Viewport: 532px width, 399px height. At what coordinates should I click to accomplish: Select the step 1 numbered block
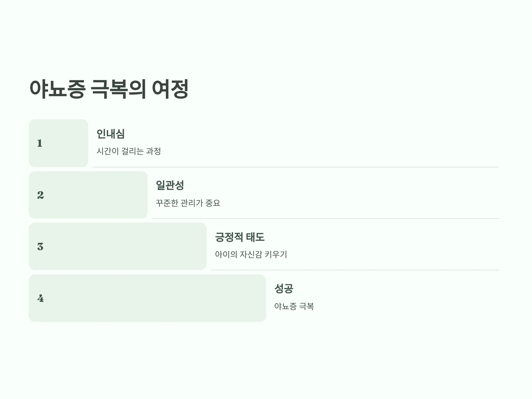point(59,143)
